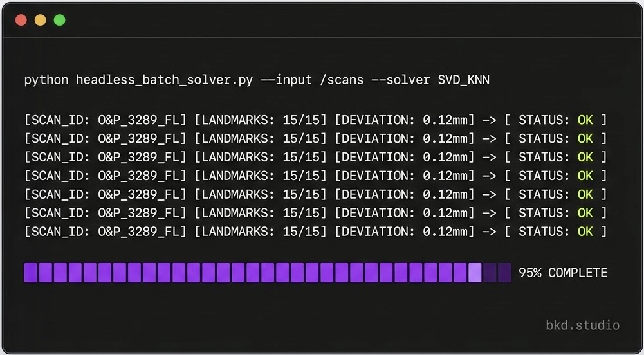Click the lightest highlighted progress block
This screenshot has width=644, height=355.
(475, 273)
